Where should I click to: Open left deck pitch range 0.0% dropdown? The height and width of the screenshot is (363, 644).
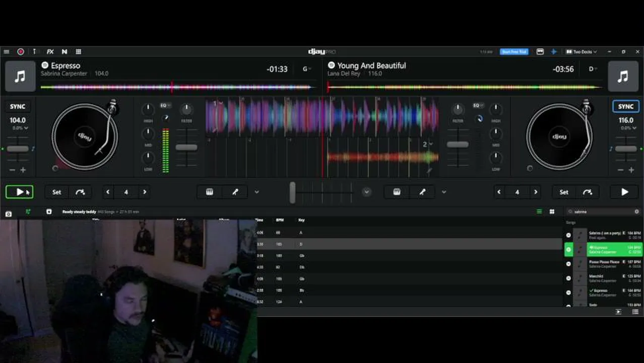[20, 128]
